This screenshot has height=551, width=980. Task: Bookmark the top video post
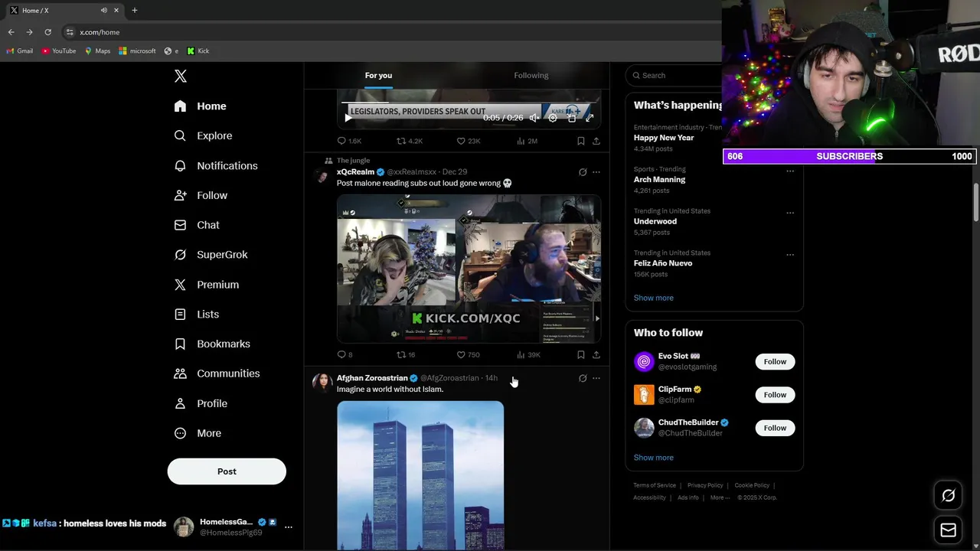[x=580, y=141]
